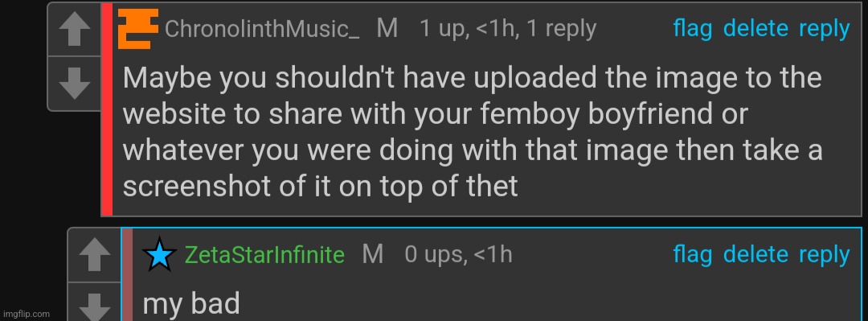The height and width of the screenshot is (321, 868).
Task: Delete the ChronolinthMusic_ comment
Action: tap(755, 28)
